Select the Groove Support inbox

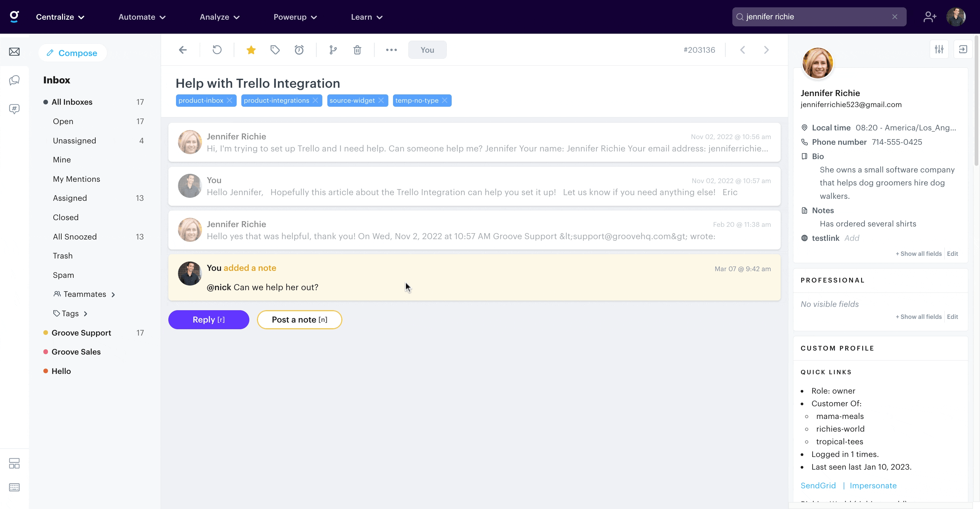(81, 333)
